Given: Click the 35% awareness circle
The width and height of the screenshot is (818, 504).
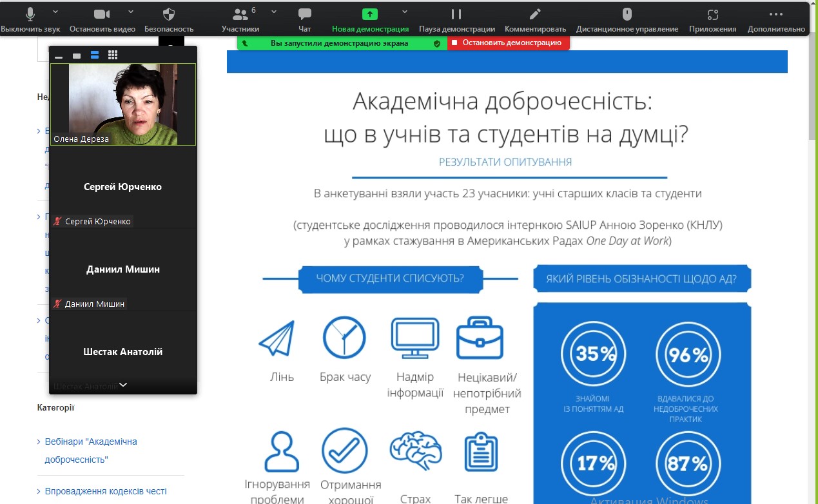Looking at the screenshot, I should coord(593,354).
